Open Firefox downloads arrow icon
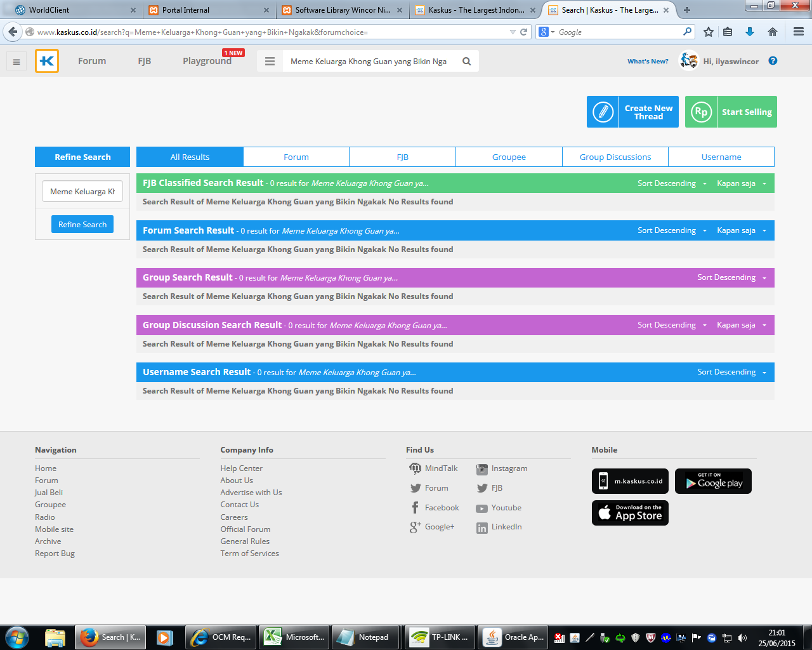 [x=750, y=32]
